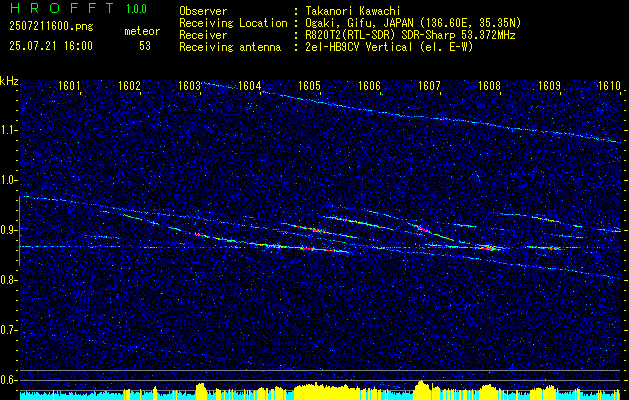Click the 1607 time marker
629x400 pixels.
(429, 86)
